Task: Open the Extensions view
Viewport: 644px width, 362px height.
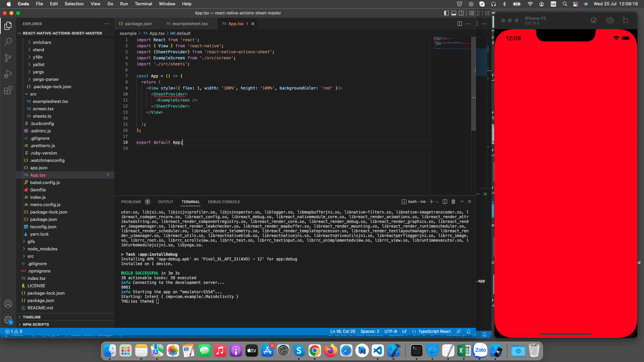Action: [8, 90]
